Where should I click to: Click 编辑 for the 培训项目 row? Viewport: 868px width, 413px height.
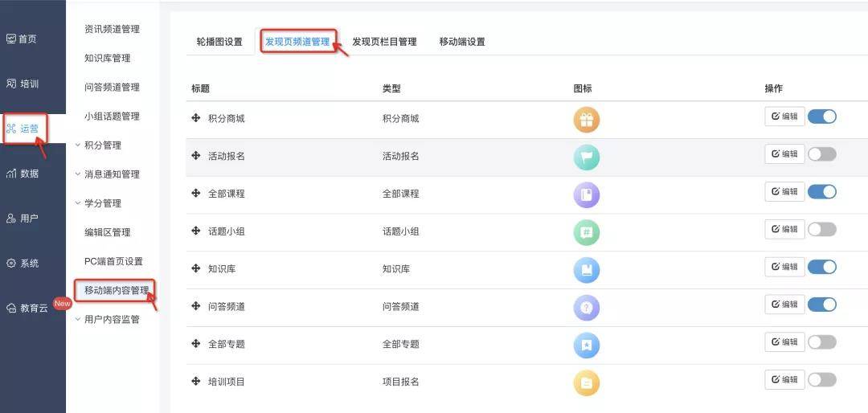click(x=784, y=380)
